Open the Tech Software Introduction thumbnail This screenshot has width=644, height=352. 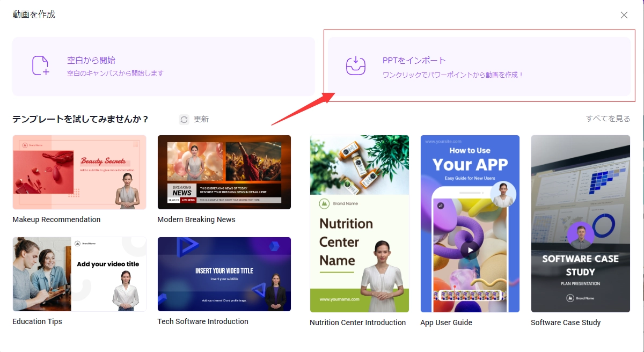coord(224,274)
